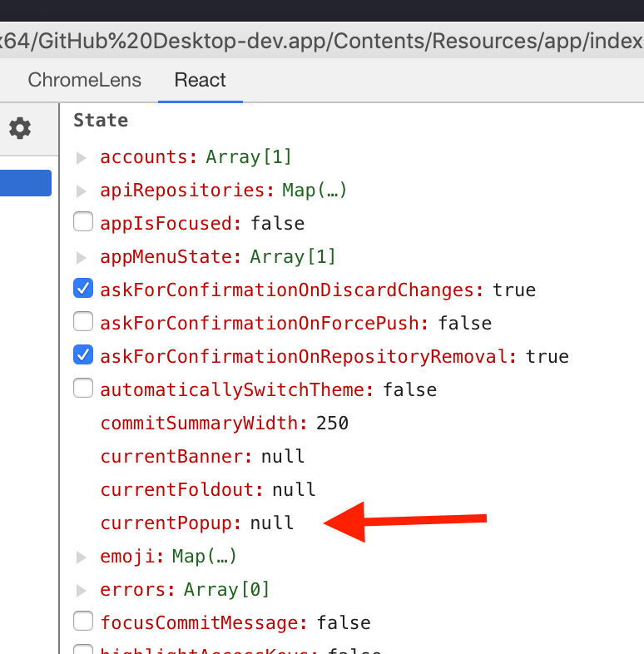Screen dimensions: 644x654
Task: Expand the appMenuState array
Action: click(x=82, y=257)
